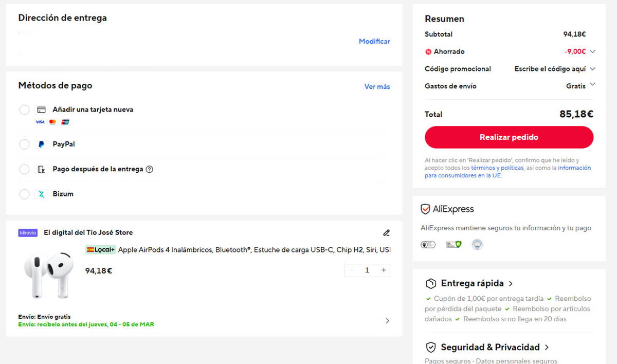Expand the Ahorrado discount details chevron
Screen dimensions: 617x364
(x=593, y=51)
